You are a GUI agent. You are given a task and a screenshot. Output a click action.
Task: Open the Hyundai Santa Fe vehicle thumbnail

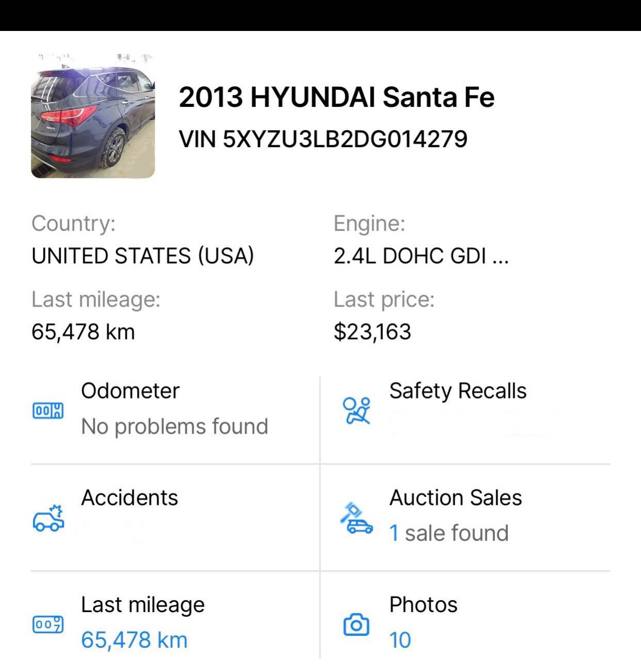point(93,116)
